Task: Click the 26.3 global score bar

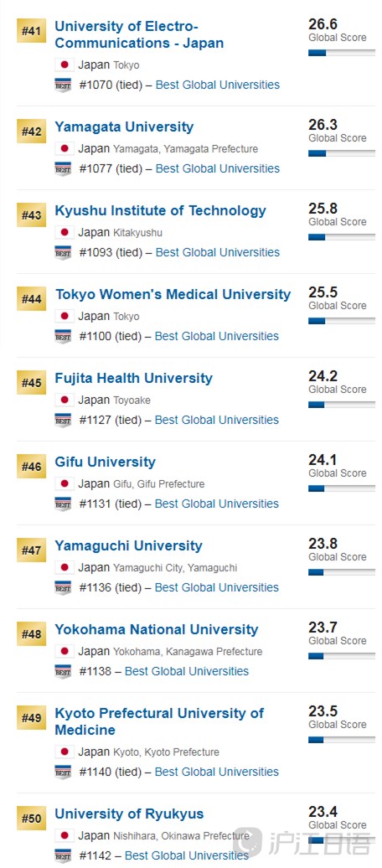Action: tap(342, 153)
